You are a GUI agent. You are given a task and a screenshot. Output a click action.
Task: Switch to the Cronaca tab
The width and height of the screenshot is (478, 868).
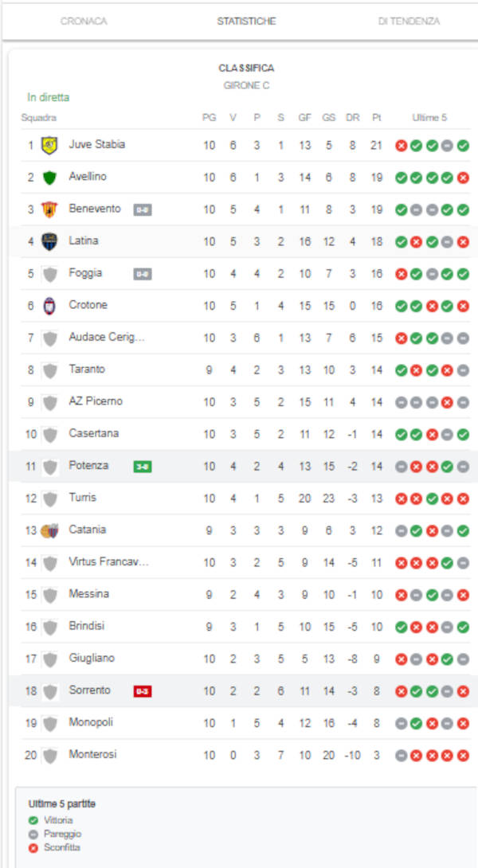pos(84,22)
